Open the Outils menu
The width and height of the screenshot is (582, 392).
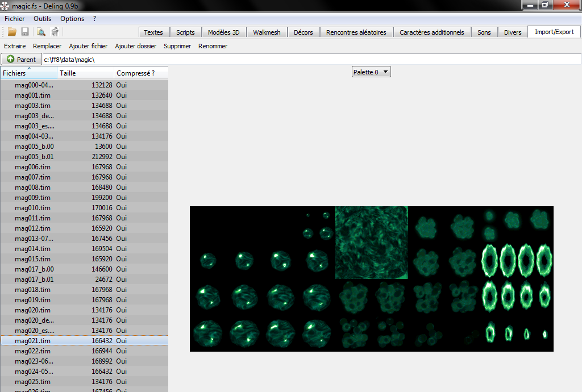42,19
